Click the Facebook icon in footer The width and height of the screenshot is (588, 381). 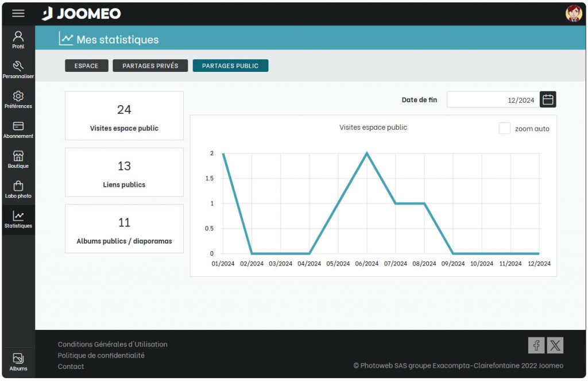pyautogui.click(x=536, y=345)
